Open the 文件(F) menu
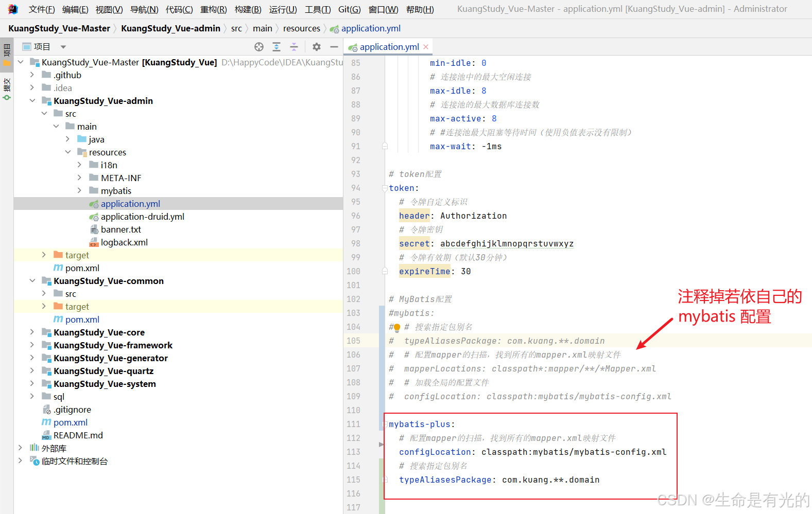The height and width of the screenshot is (514, 812). [x=42, y=9]
